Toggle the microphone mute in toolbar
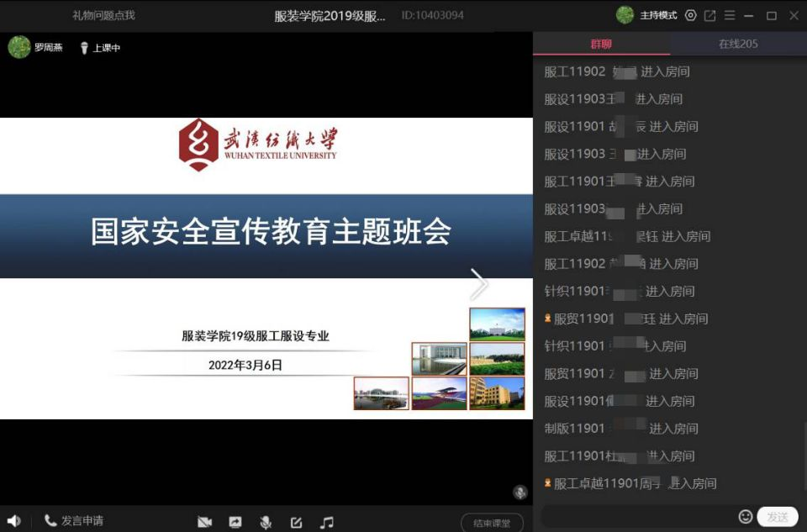The height and width of the screenshot is (532, 807). pyautogui.click(x=266, y=522)
